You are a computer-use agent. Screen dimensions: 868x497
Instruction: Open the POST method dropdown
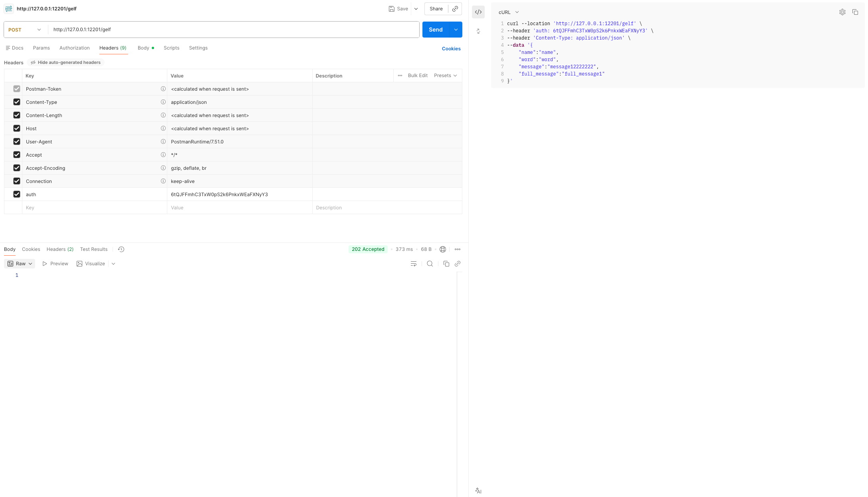click(25, 30)
